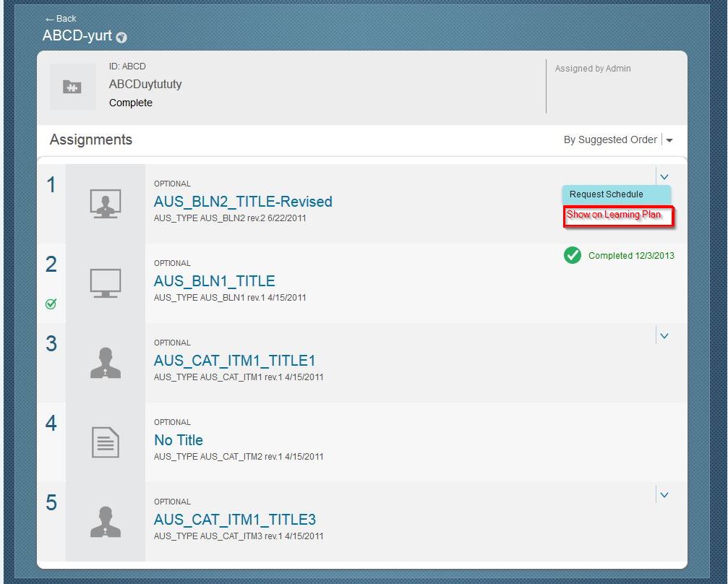Click the document icon for No Title

(x=106, y=442)
